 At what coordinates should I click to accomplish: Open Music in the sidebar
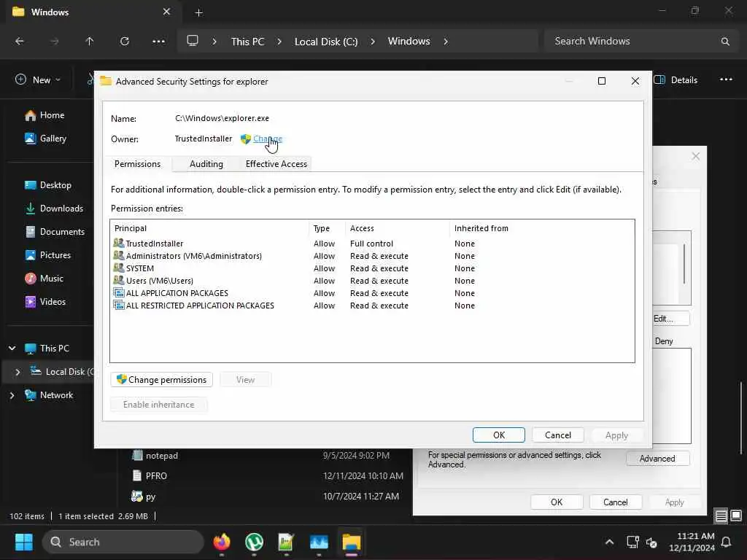(44, 279)
